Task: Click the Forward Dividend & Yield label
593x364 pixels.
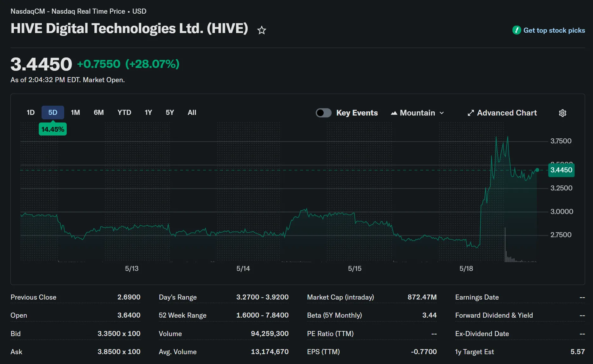Action: coord(494,315)
